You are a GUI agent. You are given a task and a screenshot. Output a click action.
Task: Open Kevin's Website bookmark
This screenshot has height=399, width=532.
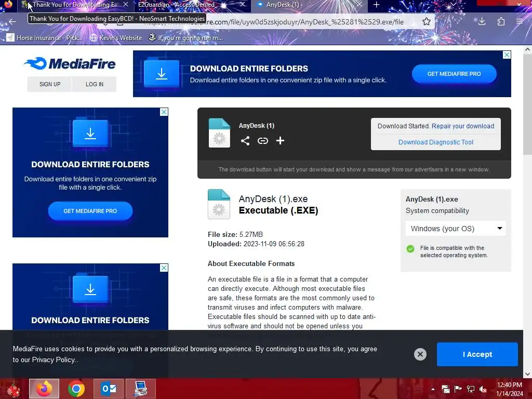point(116,37)
